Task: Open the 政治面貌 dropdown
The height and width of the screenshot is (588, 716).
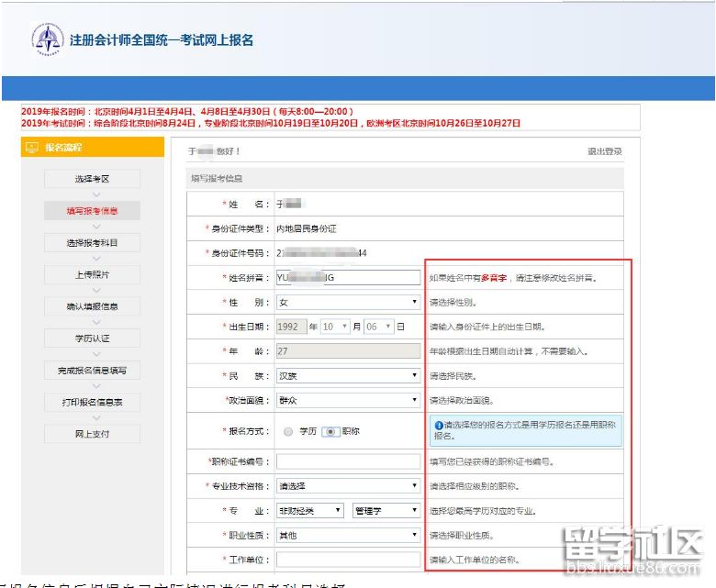Action: (x=348, y=401)
